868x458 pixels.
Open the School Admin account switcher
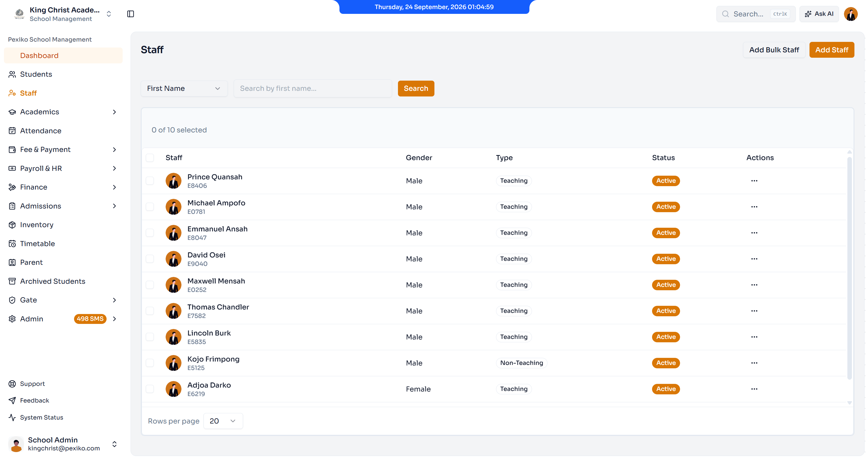pyautogui.click(x=63, y=444)
